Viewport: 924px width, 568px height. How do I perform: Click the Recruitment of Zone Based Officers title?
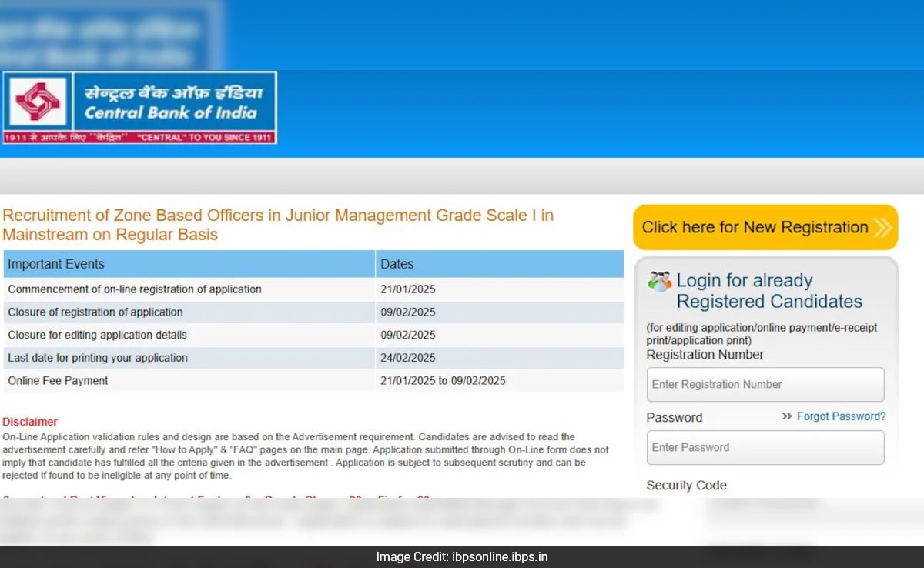point(278,225)
